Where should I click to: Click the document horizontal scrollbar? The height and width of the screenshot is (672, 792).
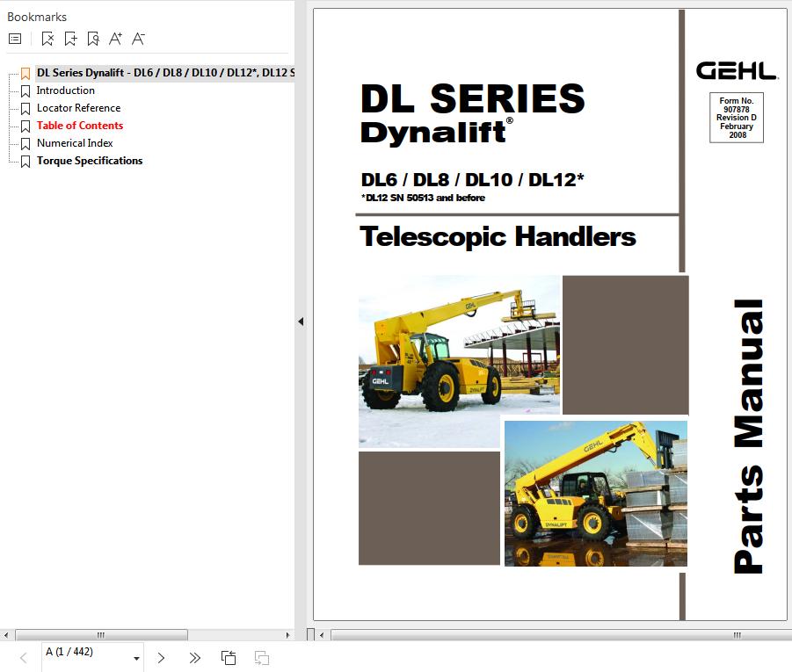click(x=562, y=635)
